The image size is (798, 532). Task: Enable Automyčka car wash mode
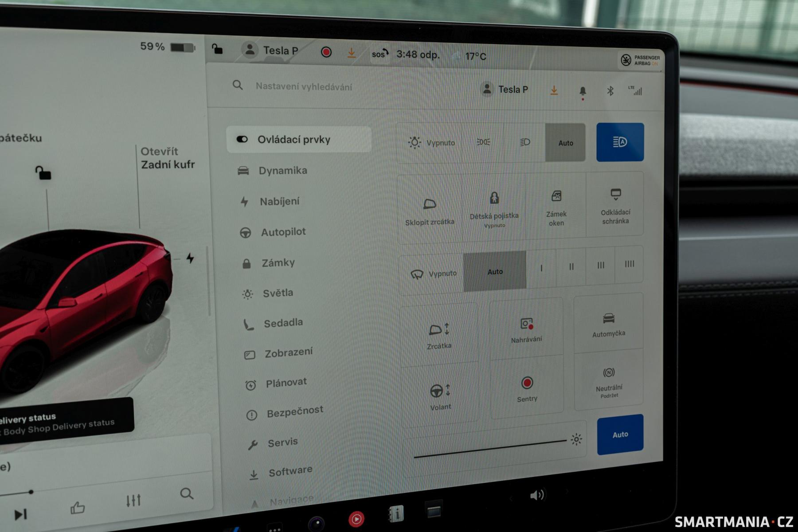pyautogui.click(x=608, y=324)
